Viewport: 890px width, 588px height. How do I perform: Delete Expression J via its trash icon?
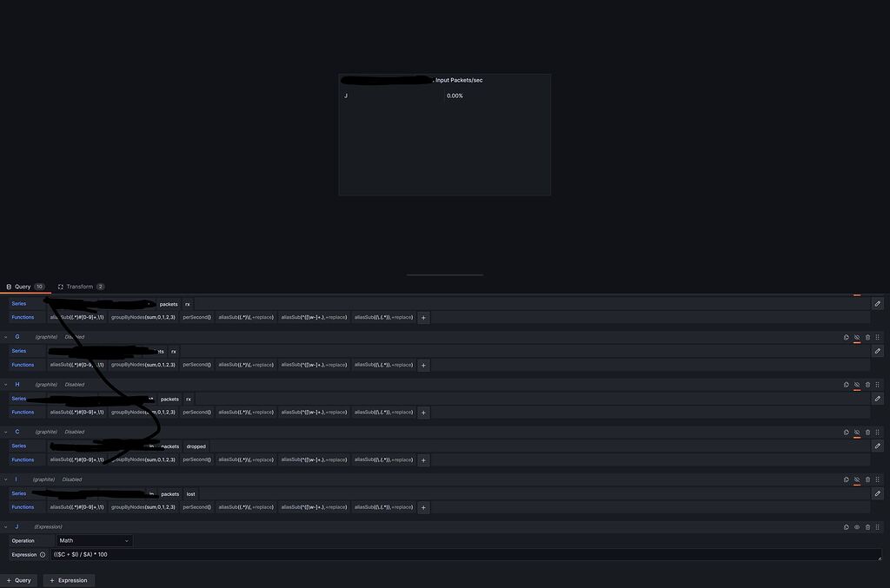tap(867, 526)
